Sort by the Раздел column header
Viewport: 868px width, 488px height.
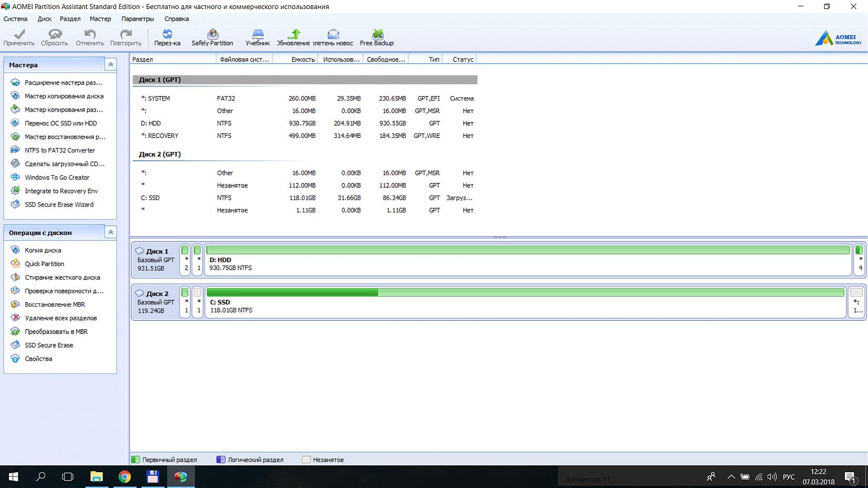tap(173, 59)
